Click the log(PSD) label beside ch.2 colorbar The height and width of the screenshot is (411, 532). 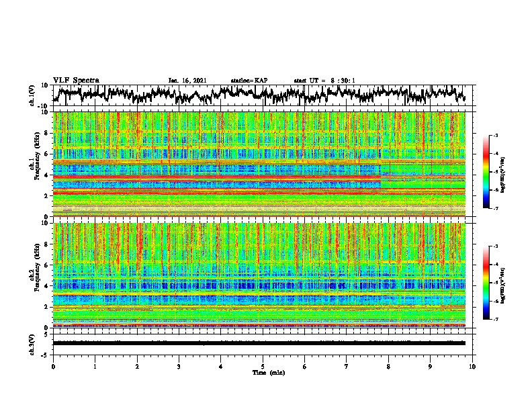point(502,285)
